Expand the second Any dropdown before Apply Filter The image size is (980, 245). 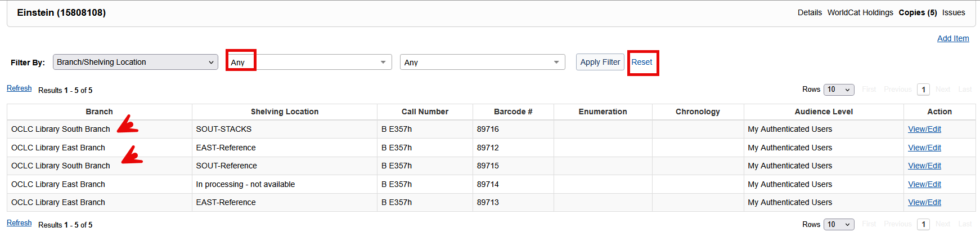point(482,62)
